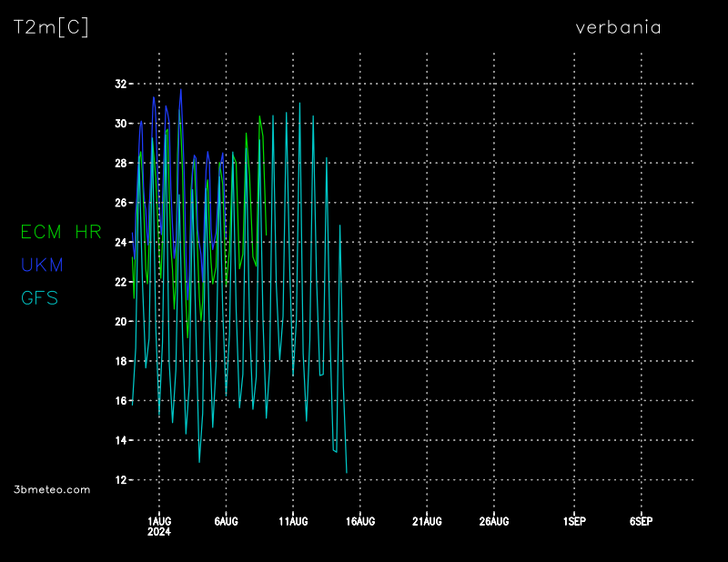
Task: Click the GFS legend label
Action: (x=39, y=297)
